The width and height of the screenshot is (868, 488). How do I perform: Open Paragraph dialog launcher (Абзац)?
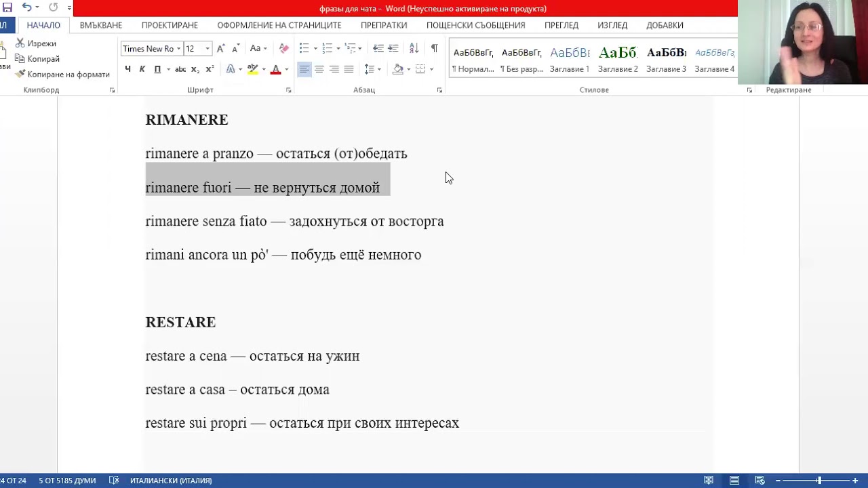click(439, 90)
